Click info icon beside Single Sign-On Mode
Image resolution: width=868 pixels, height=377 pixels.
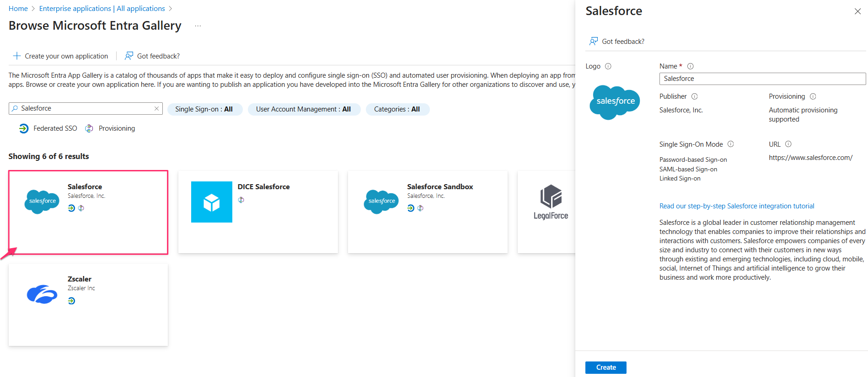click(731, 144)
